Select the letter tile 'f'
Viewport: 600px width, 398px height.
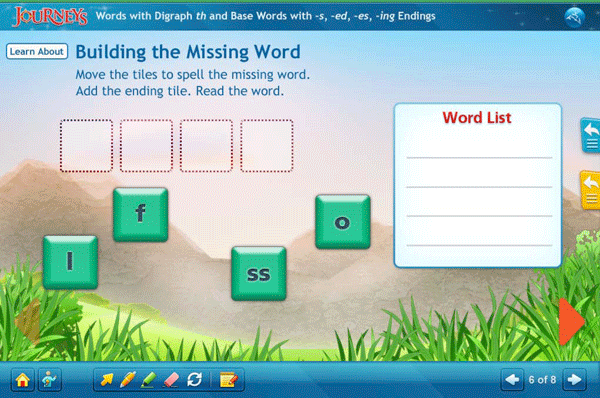(140, 214)
